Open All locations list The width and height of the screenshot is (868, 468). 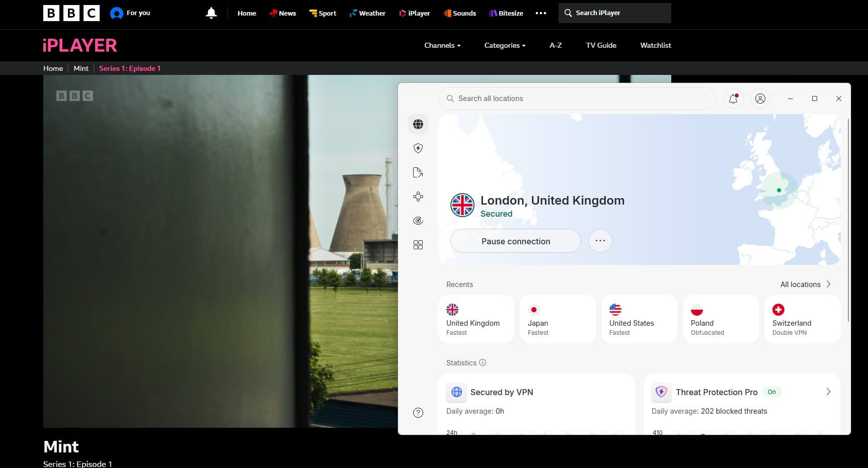click(x=806, y=285)
